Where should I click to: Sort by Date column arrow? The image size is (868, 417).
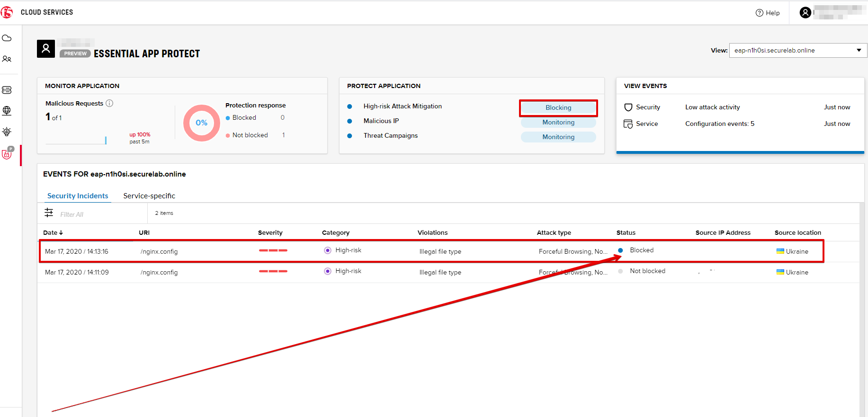tap(61, 233)
